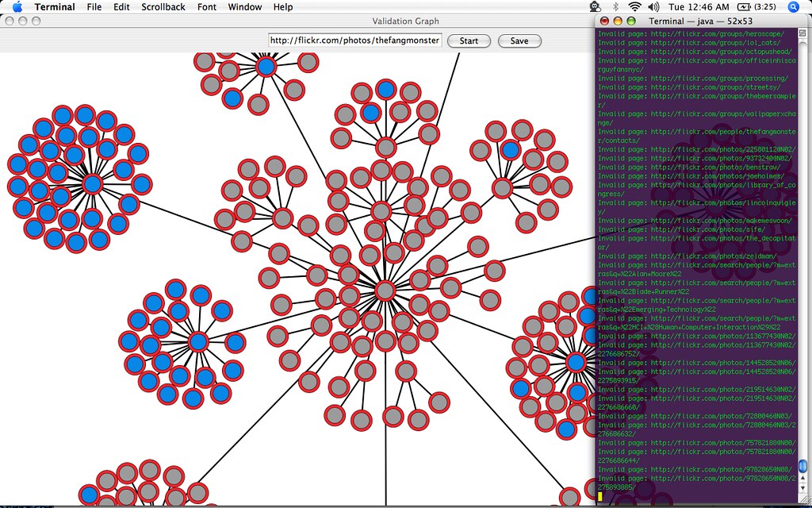
Task: Click the terminal line ending photos/sife/
Action: coord(682,229)
